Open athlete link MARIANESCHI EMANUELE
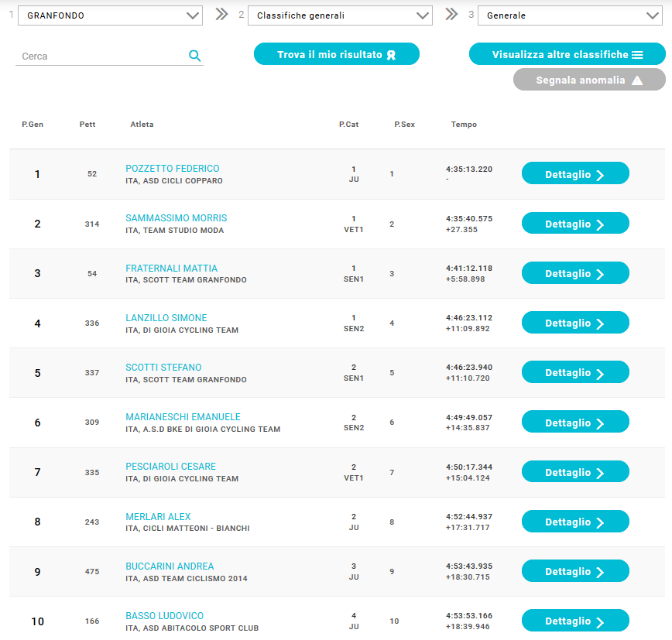This screenshot has height=640, width=672. coord(183,417)
